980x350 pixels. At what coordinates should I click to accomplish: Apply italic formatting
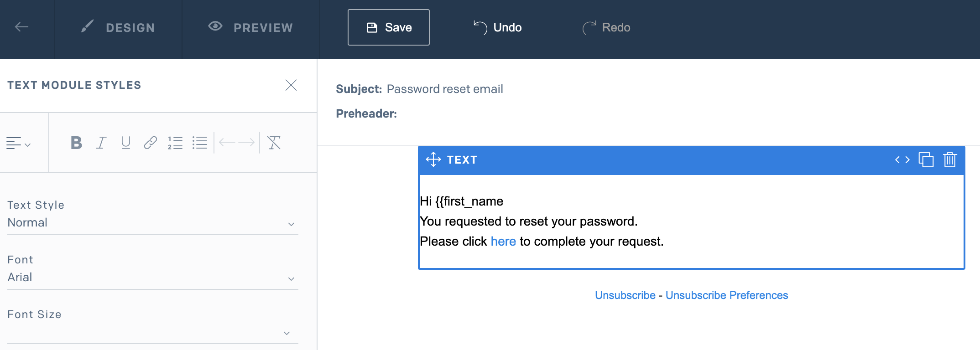point(101,143)
